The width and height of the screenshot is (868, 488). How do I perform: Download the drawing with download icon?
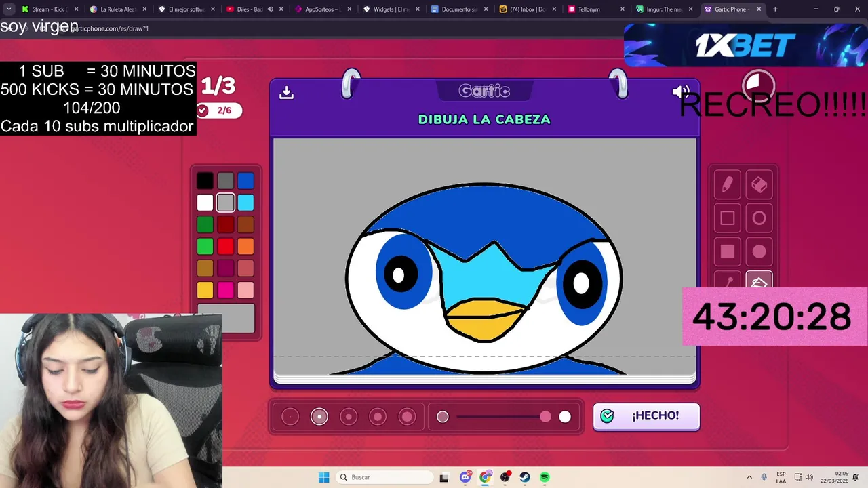tap(286, 92)
